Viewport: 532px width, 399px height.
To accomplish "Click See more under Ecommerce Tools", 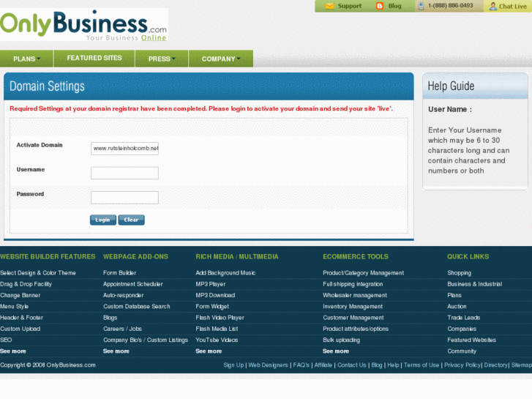I will pos(336,351).
